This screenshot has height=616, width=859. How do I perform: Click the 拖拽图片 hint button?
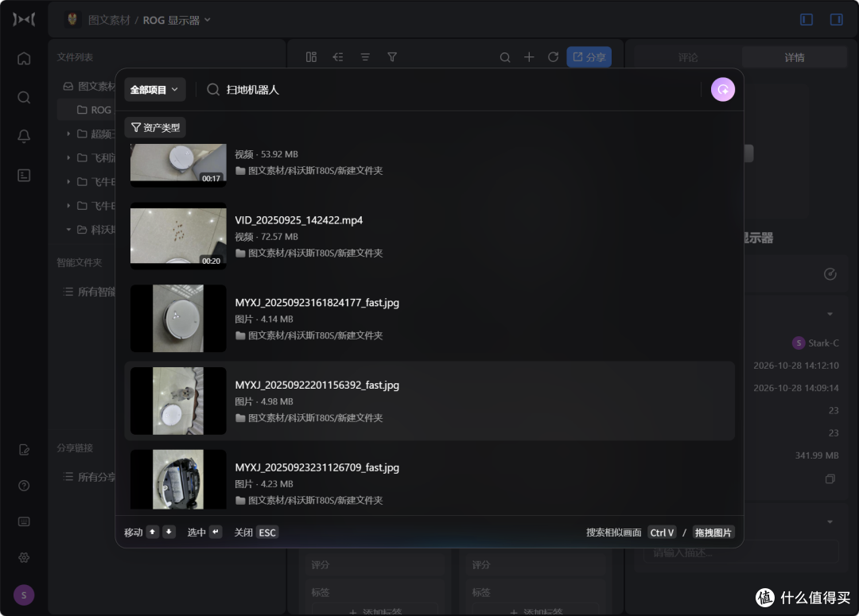713,533
